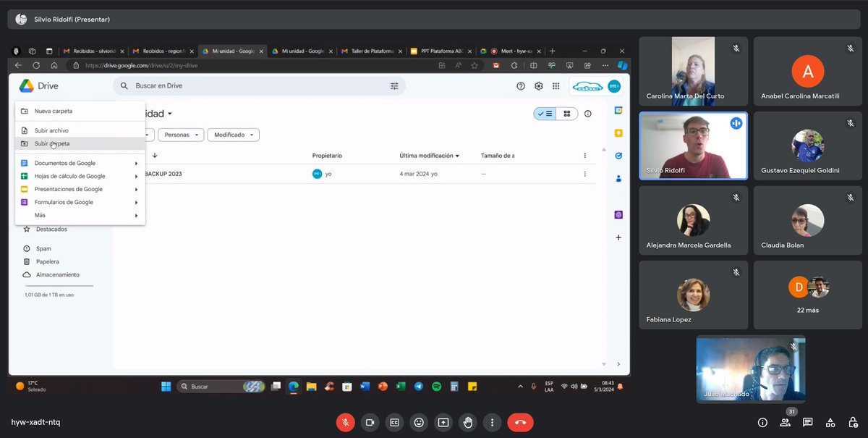The width and height of the screenshot is (868, 438).
Task: Show the participants list
Action: (x=785, y=422)
